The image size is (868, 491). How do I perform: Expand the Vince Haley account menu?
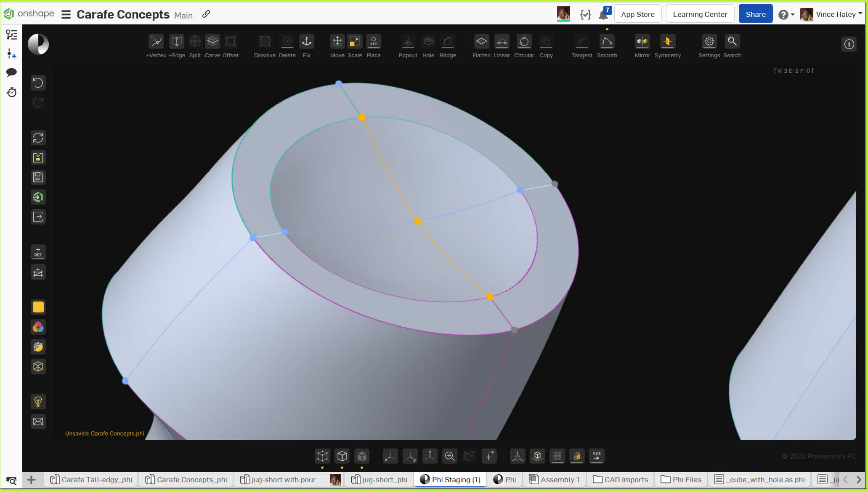835,14
